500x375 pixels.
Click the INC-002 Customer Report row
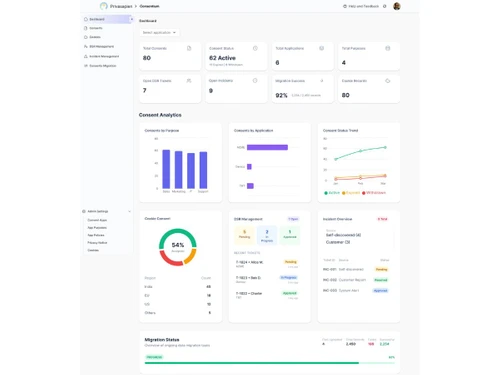click(356, 280)
